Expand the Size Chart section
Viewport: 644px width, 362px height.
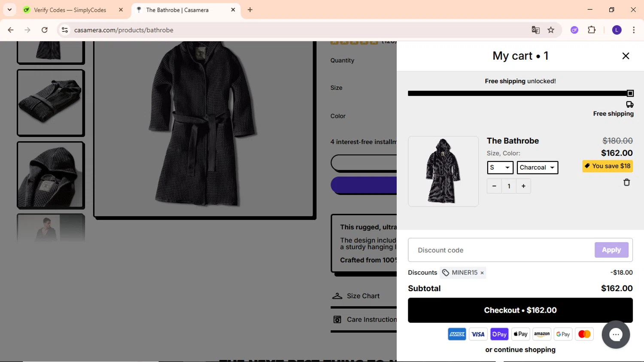pos(364,296)
